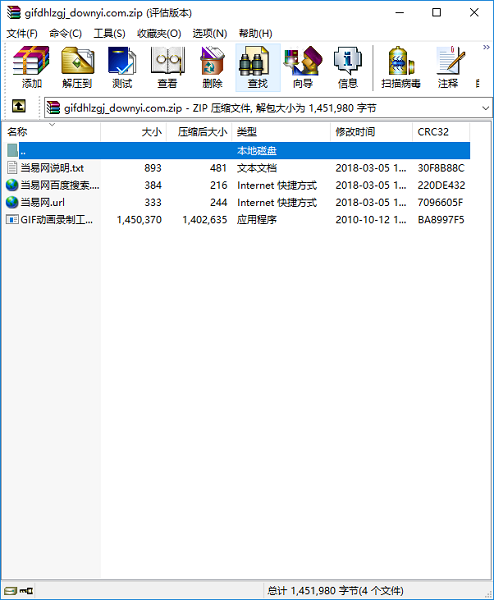Open the View (查看) toolbar icon

click(167, 68)
